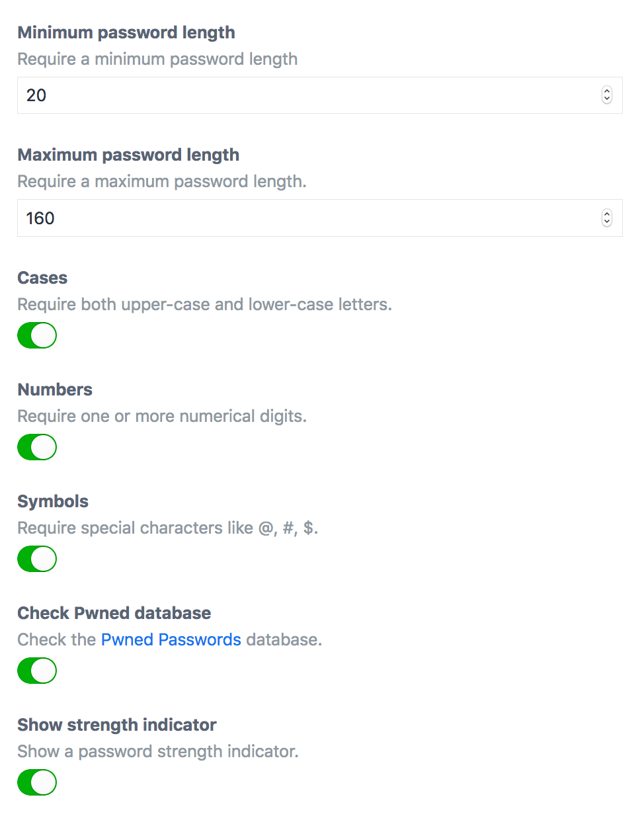The height and width of the screenshot is (824, 644).
Task: Click the 'Maximum password length' heading label
Action: [x=128, y=155]
